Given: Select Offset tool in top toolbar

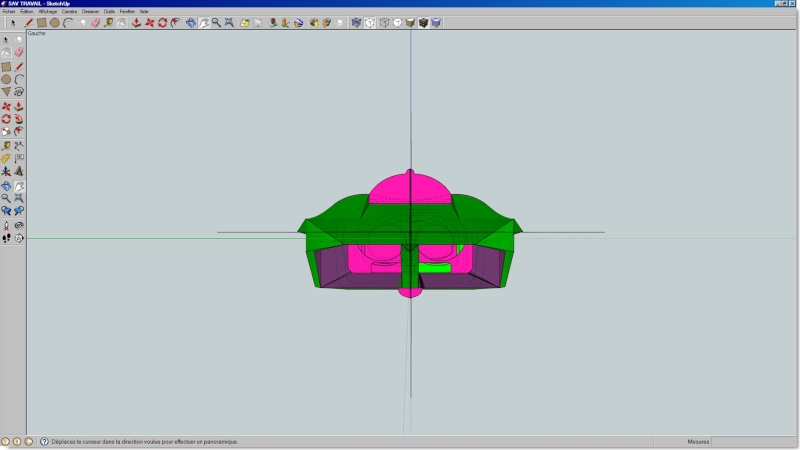Looking at the screenshot, I should 176,22.
